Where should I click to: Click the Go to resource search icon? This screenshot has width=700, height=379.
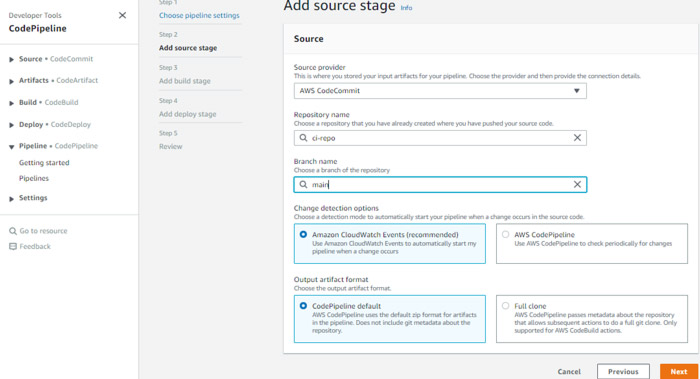point(13,231)
